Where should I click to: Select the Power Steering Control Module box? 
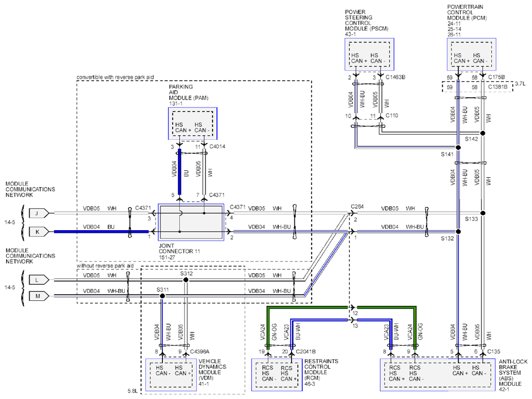point(370,54)
